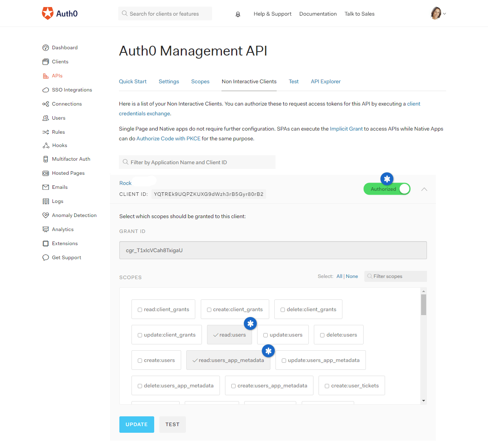Click the scopes list scrollbar thumb
Screen dimensions: 488x448
(423, 305)
